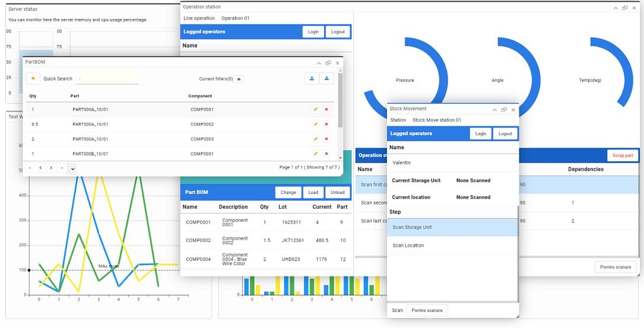This screenshot has height=328, width=644.
Task: Click the PartBOM vertical scrollbar
Action: point(340,107)
